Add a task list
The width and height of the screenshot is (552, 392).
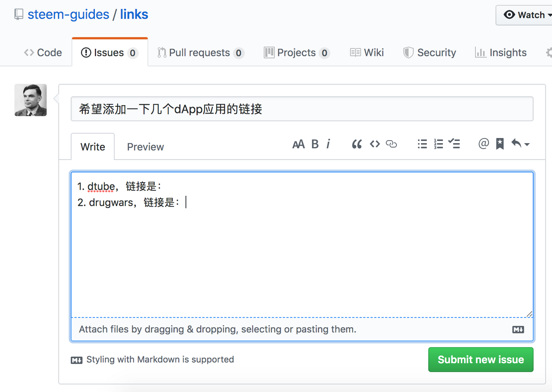point(454,144)
